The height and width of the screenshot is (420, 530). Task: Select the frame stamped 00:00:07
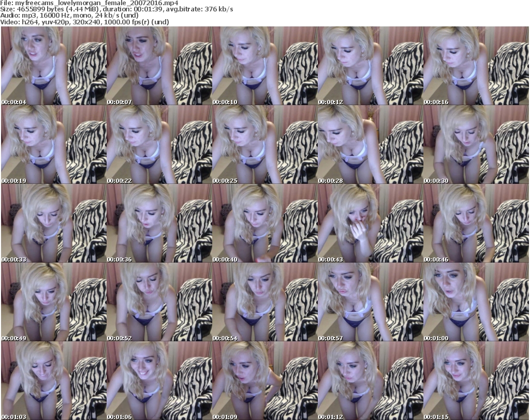(159, 66)
